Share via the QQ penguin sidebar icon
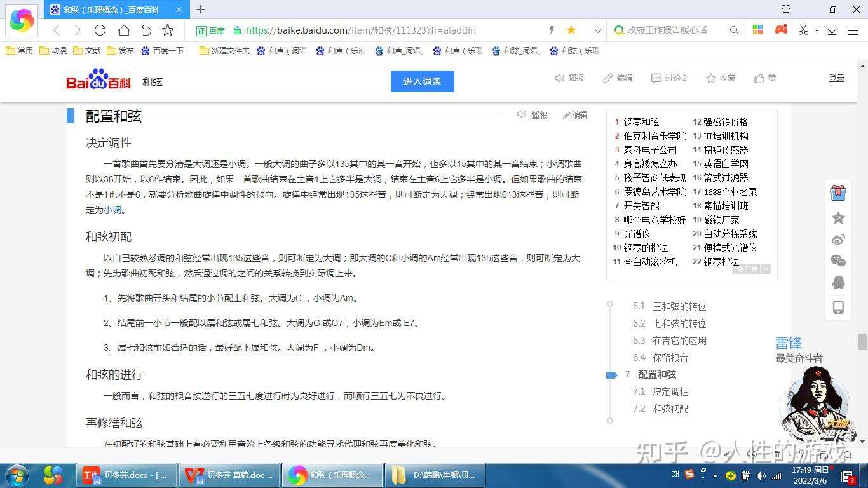 point(838,281)
